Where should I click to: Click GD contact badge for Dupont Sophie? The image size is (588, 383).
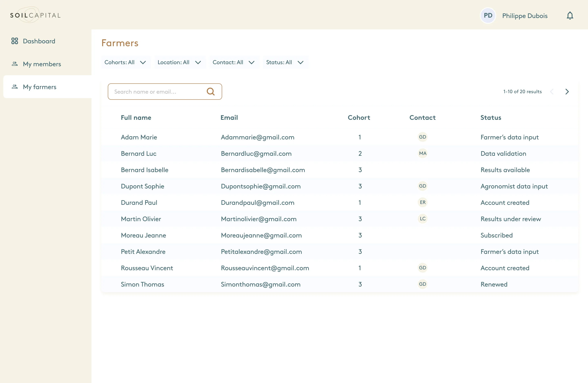[x=422, y=186]
